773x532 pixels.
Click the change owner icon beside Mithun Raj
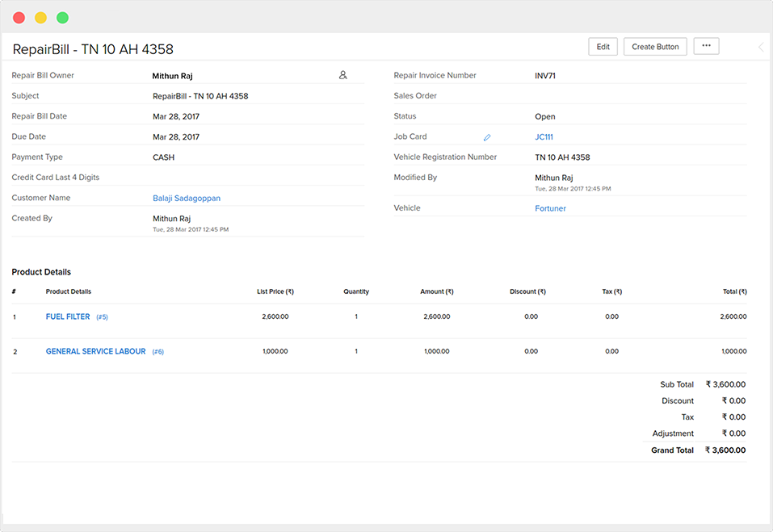(x=342, y=75)
